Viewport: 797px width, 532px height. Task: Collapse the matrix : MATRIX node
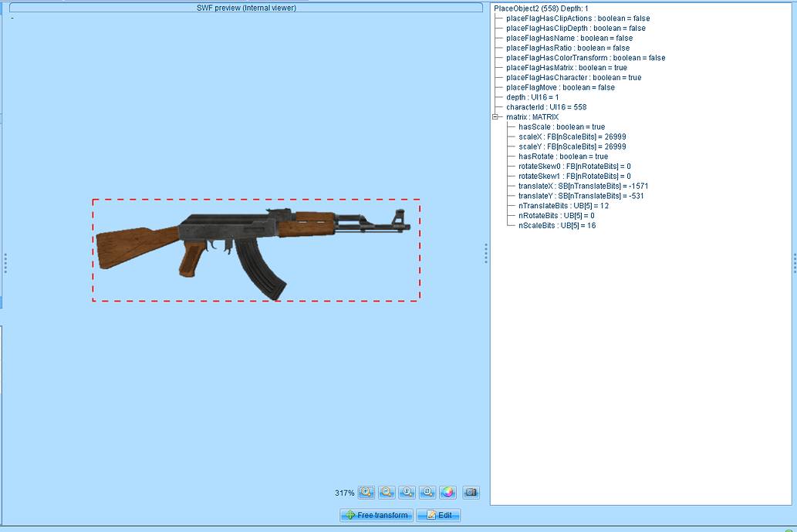click(495, 117)
